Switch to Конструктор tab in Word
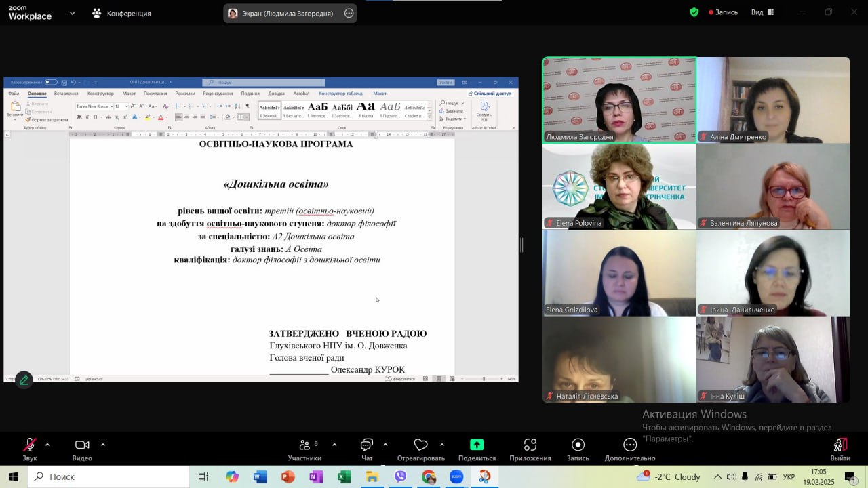The image size is (868, 488). [x=100, y=94]
